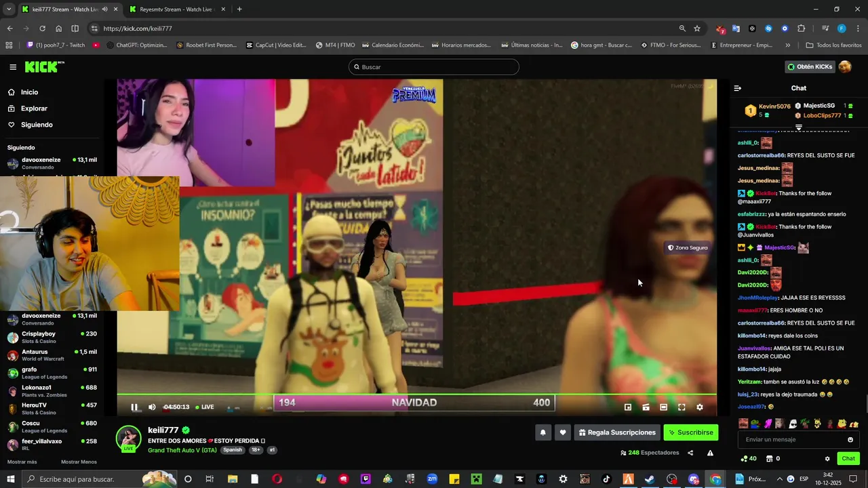Open Chrome three-dot menu
The image size is (868, 488).
pos(857,28)
